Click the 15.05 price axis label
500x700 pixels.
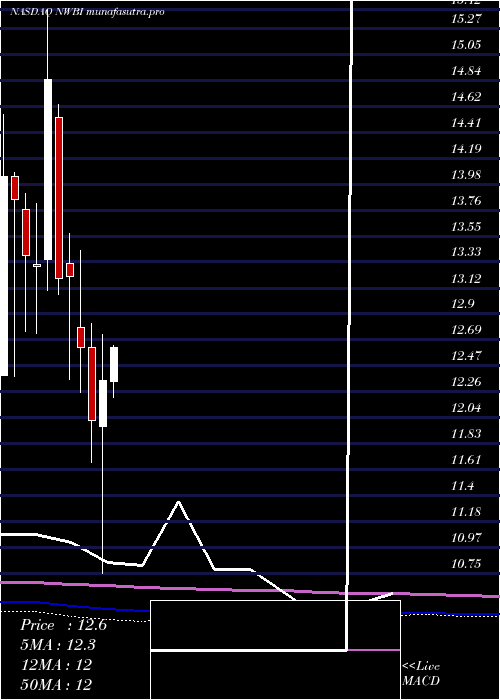(466, 45)
